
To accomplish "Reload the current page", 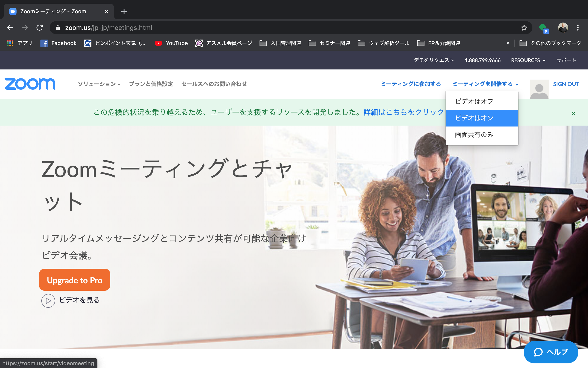I will 40,28.
